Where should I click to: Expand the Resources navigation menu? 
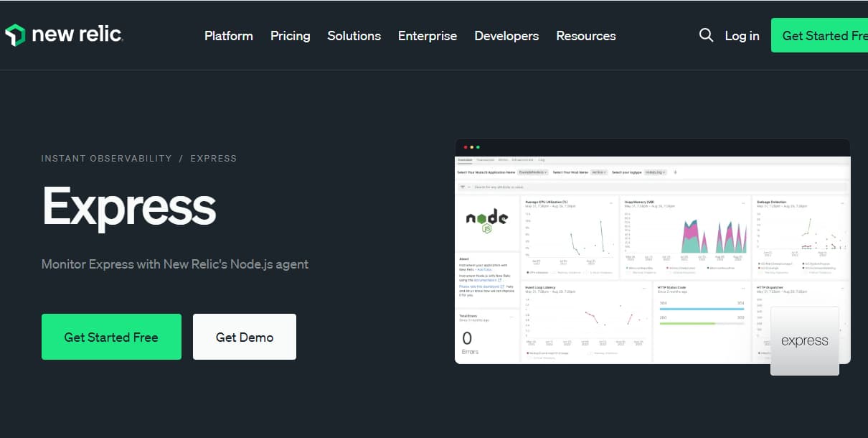pyautogui.click(x=585, y=36)
